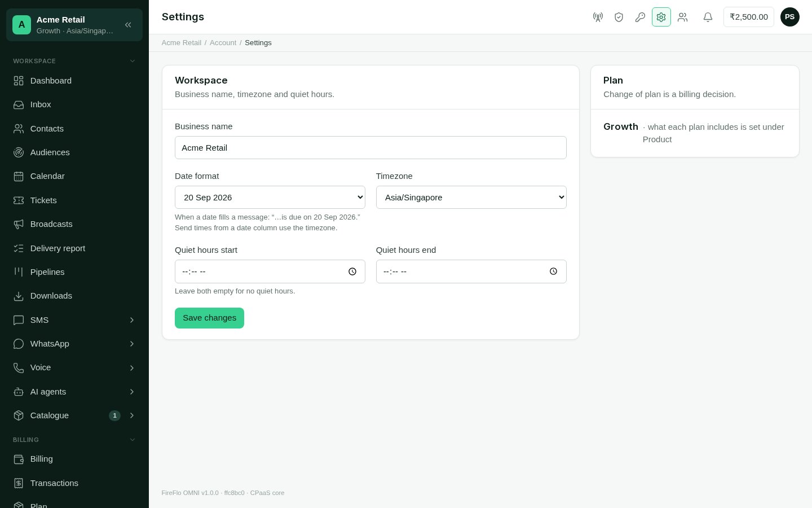Expand the WhatsApp submenu chevron
Viewport: 812px width, 508px height.
pos(132,344)
